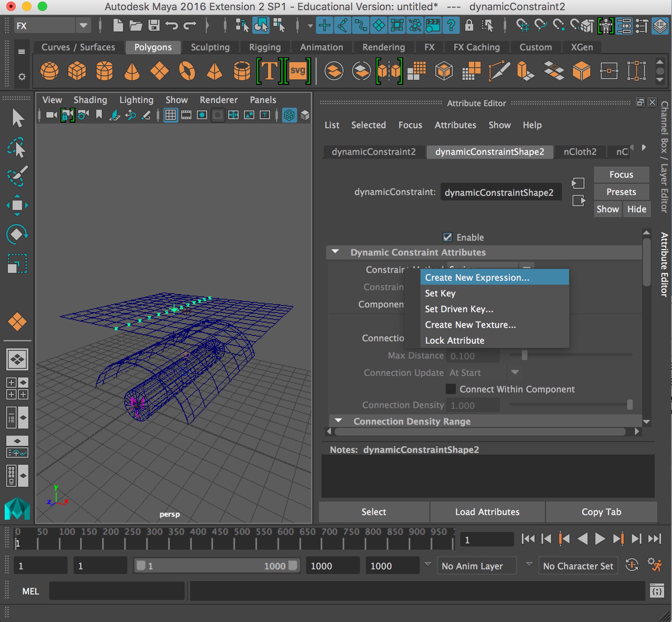Image resolution: width=672 pixels, height=622 pixels.
Task: Activate the Rotate tool in toolbox
Action: click(x=17, y=234)
